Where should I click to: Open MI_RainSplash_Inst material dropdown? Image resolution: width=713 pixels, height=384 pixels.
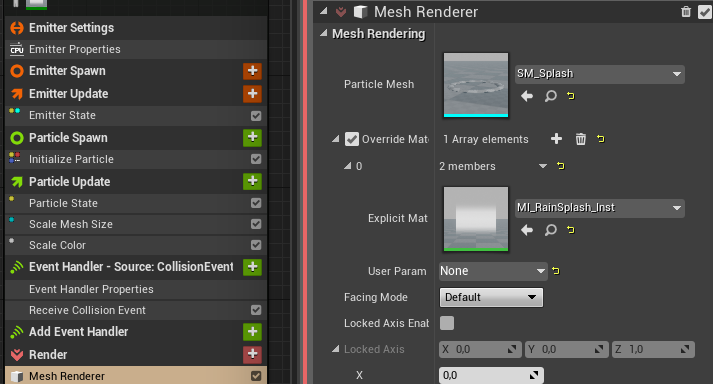tap(599, 208)
